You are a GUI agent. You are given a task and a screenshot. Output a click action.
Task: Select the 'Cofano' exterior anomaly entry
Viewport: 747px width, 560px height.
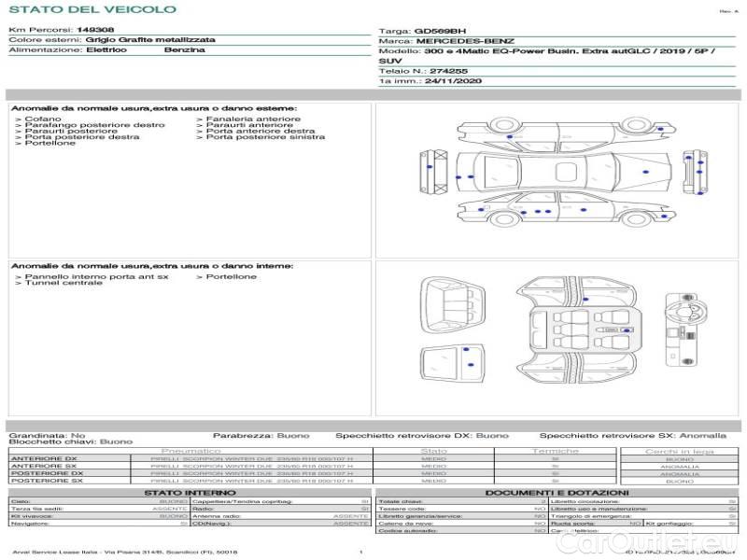click(43, 119)
